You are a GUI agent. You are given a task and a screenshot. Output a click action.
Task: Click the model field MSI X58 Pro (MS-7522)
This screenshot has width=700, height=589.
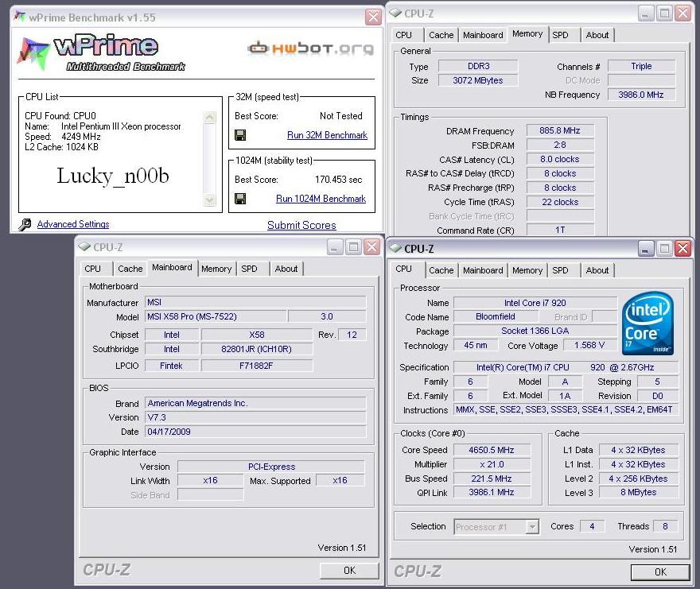(216, 316)
